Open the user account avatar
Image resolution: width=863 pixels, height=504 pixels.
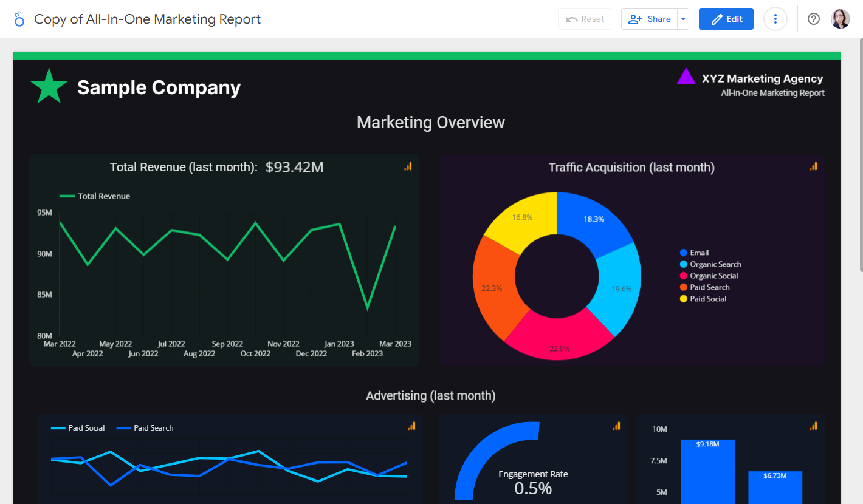pos(841,19)
